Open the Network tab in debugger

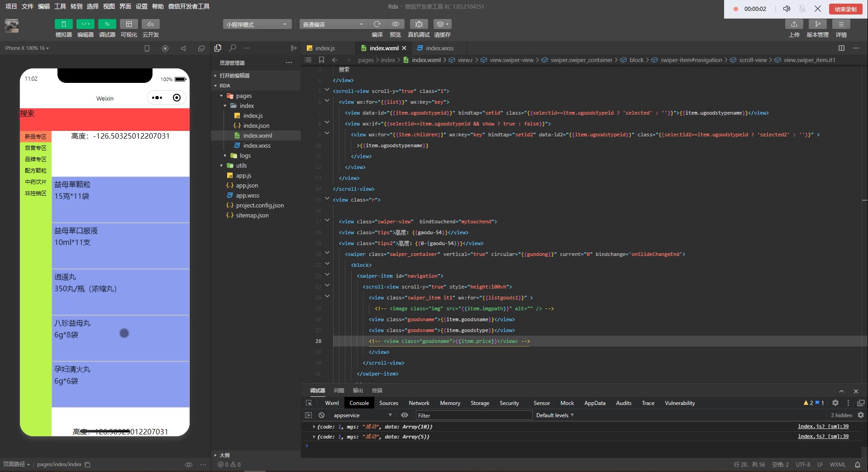(419, 403)
